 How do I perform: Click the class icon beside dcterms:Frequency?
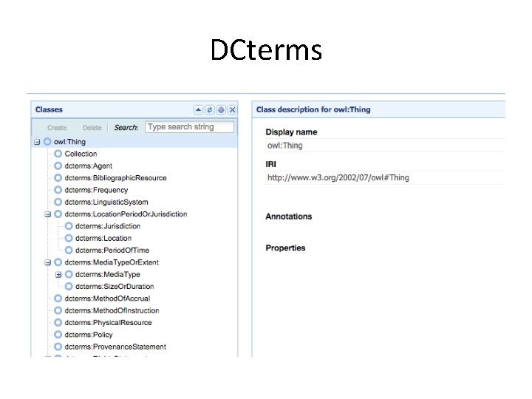pos(58,190)
